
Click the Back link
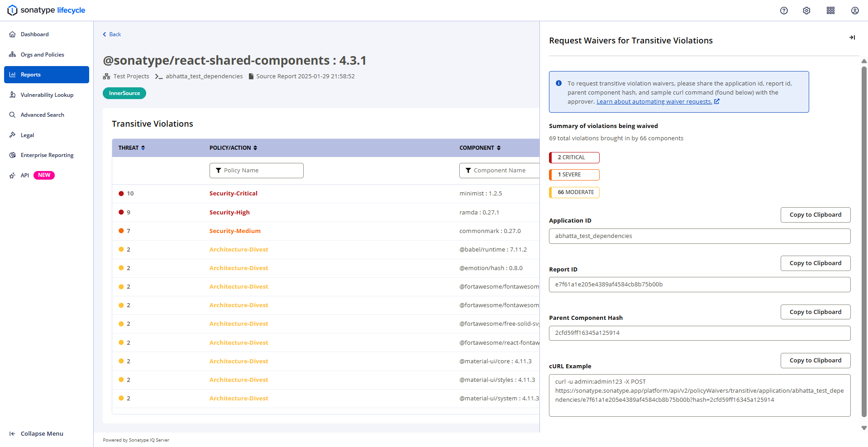tap(112, 34)
